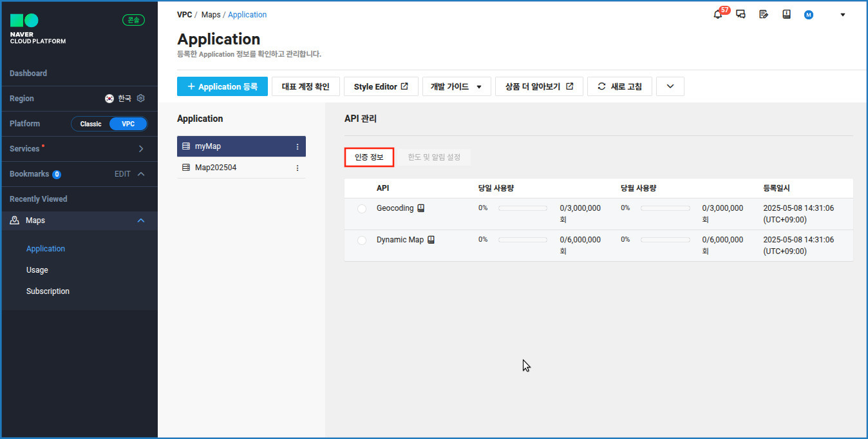Open the user profile avatar icon

pyautogui.click(x=809, y=15)
